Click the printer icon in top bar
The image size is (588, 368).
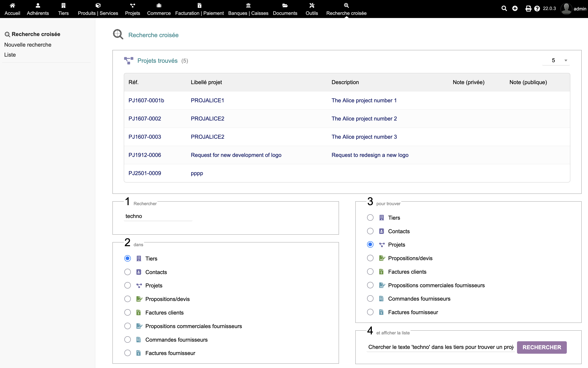pyautogui.click(x=528, y=9)
